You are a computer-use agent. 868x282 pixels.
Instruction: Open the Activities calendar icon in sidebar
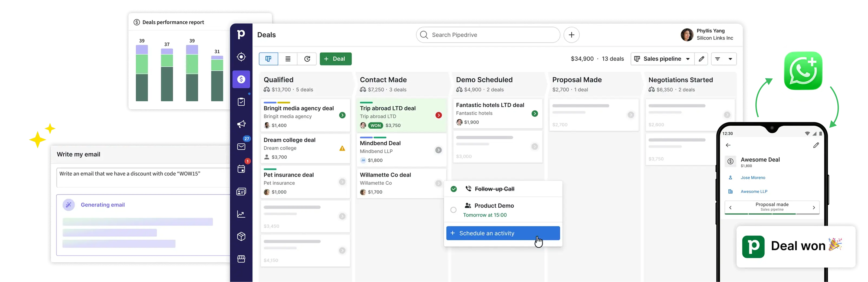tap(241, 169)
